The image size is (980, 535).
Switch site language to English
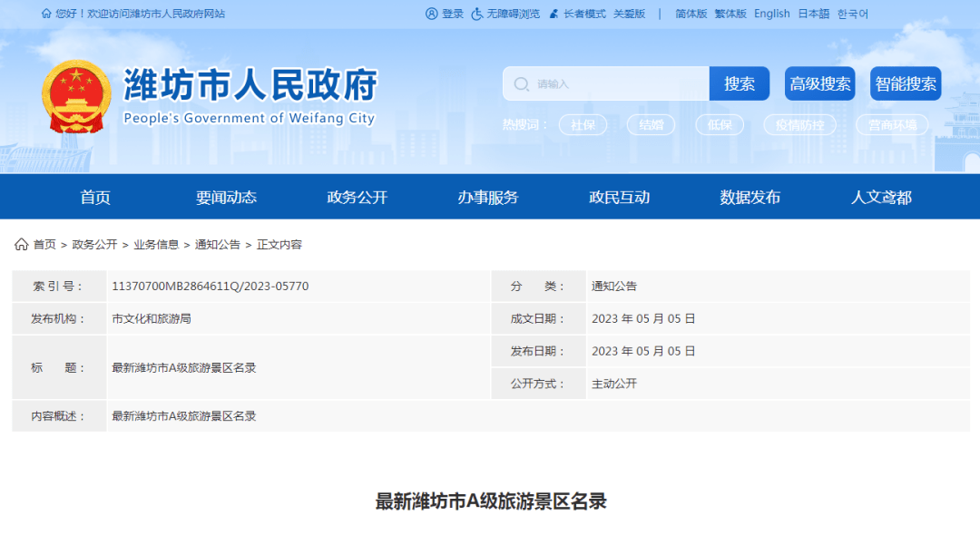771,13
